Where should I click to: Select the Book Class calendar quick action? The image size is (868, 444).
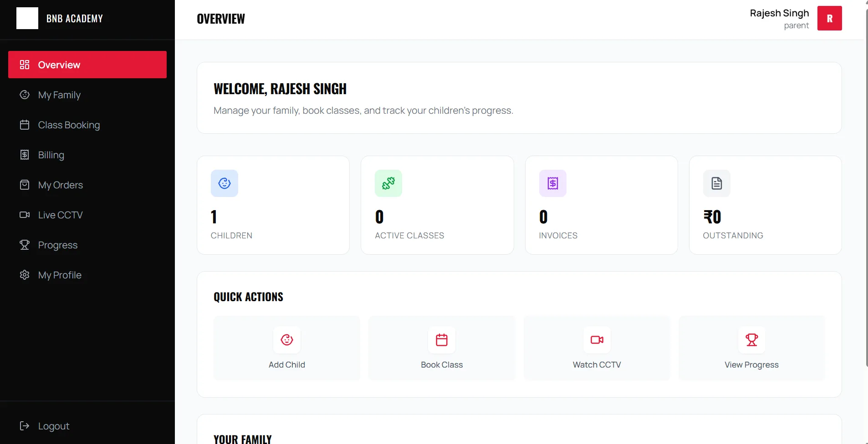tap(441, 340)
